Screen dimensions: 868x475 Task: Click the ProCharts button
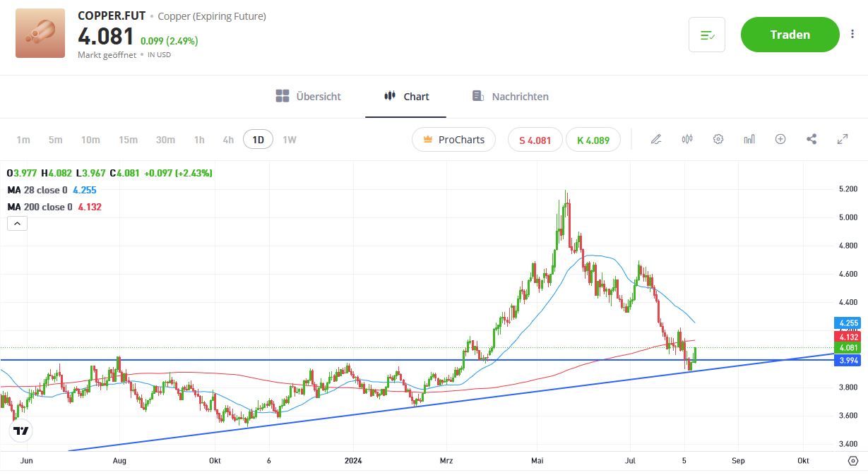pos(453,140)
